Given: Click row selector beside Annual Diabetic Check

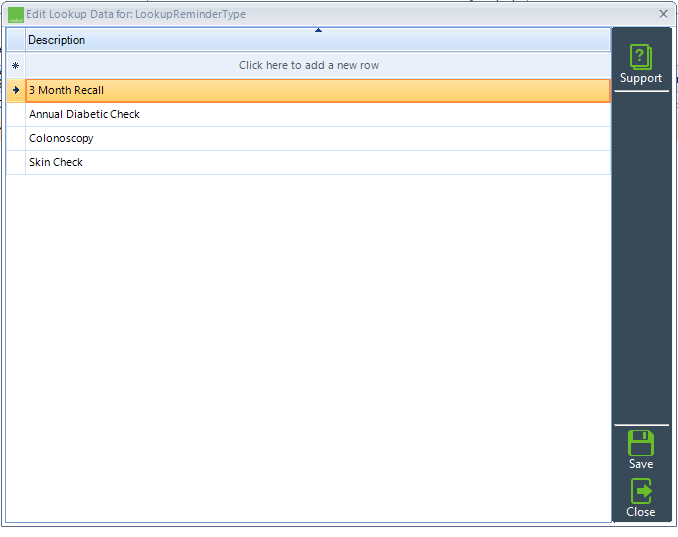Looking at the screenshot, I should point(16,114).
